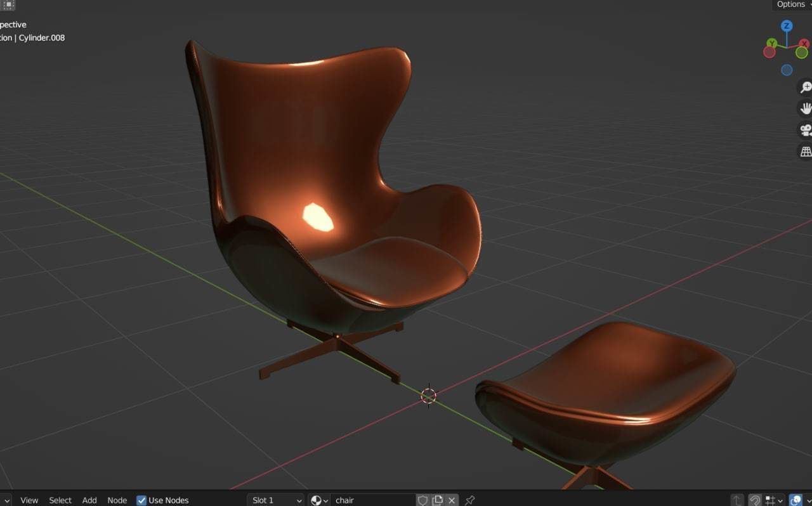The width and height of the screenshot is (812, 506).
Task: Switch between perspective and orthographic grid icon
Action: click(806, 152)
